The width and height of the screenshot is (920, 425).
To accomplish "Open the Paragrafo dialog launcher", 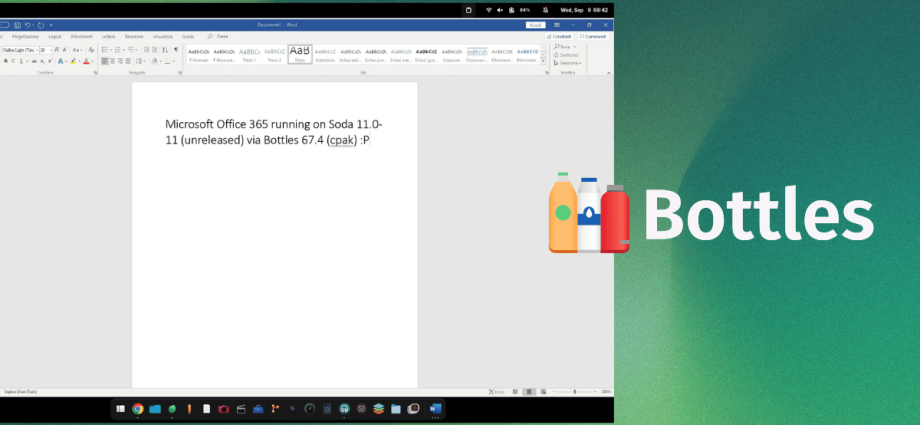I will click(x=180, y=73).
